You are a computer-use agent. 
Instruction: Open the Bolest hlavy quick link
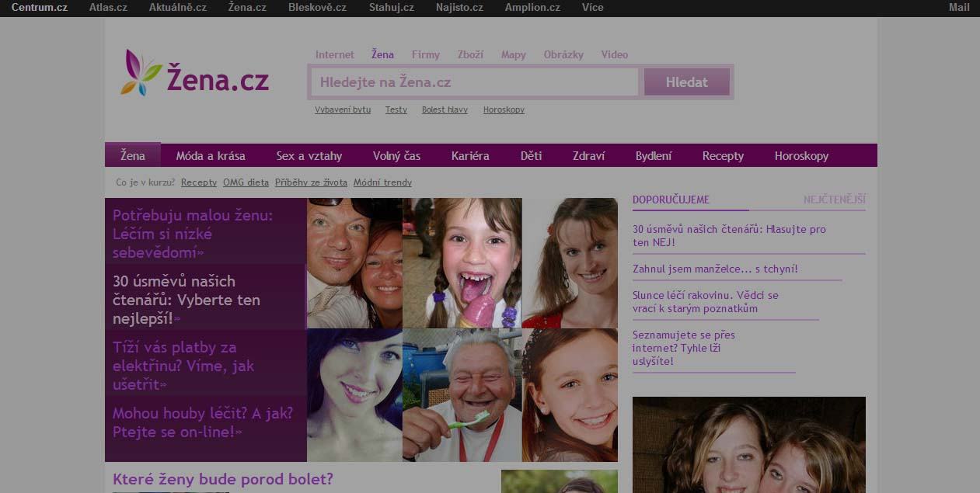445,110
